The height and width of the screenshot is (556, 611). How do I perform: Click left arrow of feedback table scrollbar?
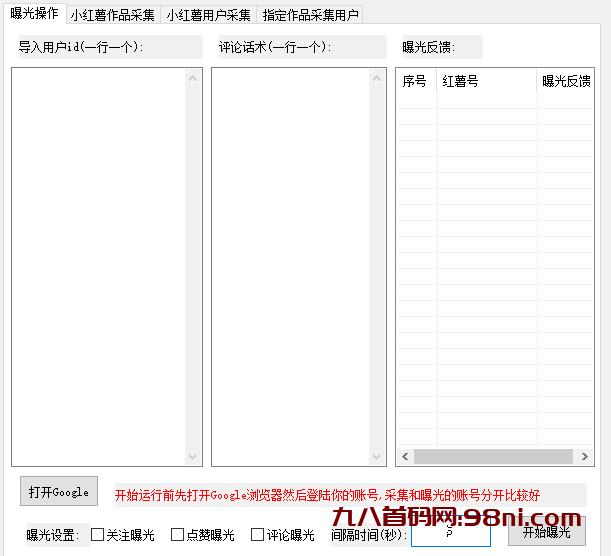405,457
